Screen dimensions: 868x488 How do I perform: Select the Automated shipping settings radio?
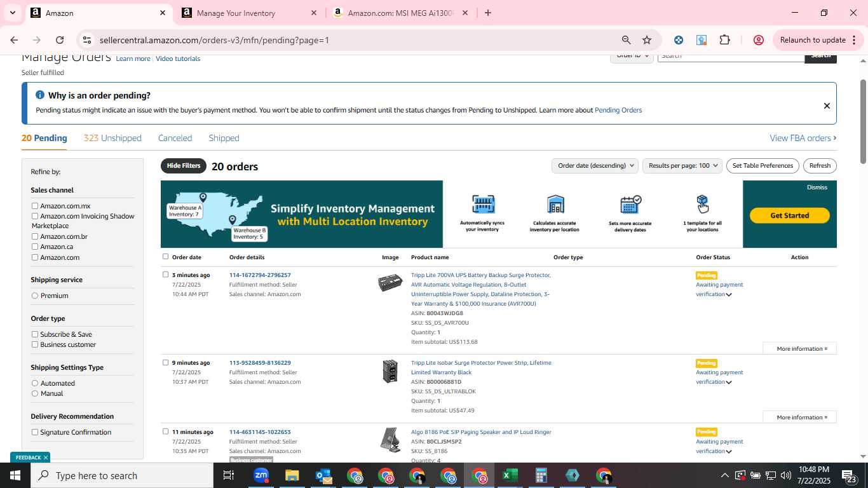(35, 383)
